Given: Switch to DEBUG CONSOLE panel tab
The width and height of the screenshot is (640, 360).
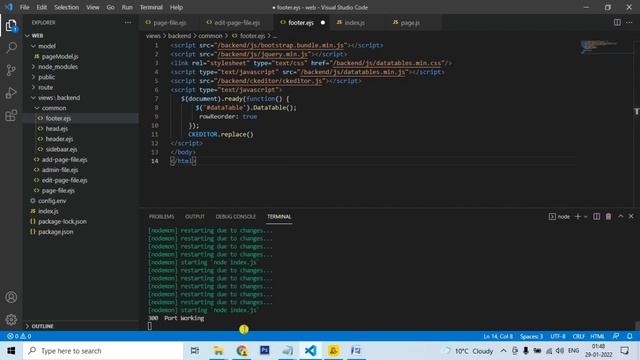Looking at the screenshot, I should (236, 216).
